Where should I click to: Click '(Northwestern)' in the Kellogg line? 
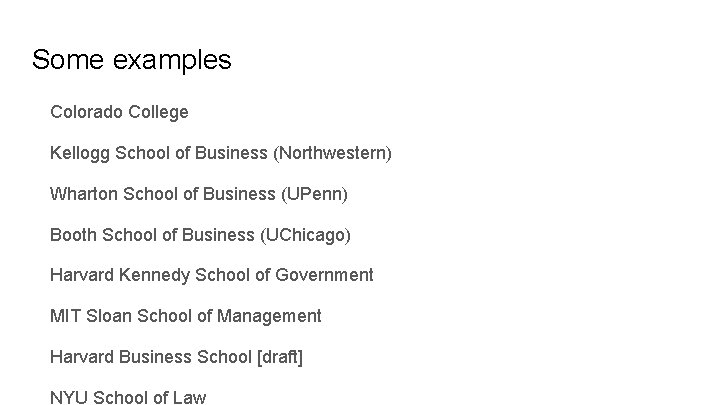tap(333, 153)
